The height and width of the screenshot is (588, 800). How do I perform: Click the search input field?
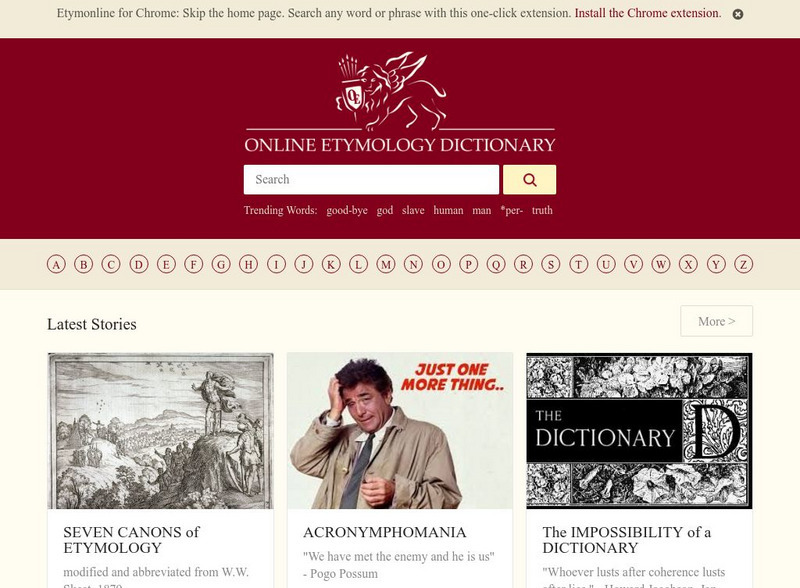pos(371,180)
